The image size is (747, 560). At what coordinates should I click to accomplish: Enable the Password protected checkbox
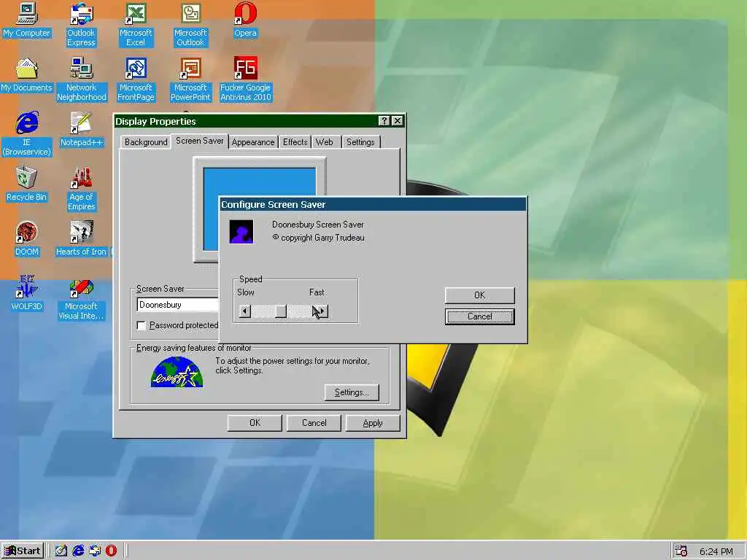[141, 326]
